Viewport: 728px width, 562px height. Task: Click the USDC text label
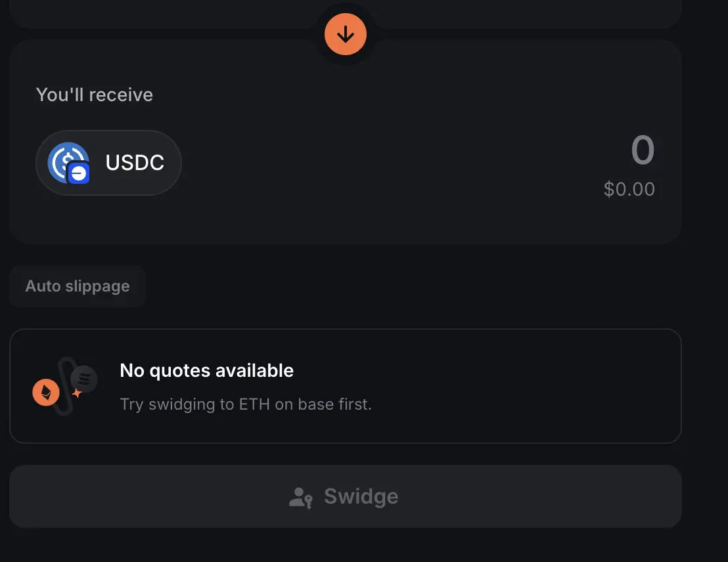135,162
